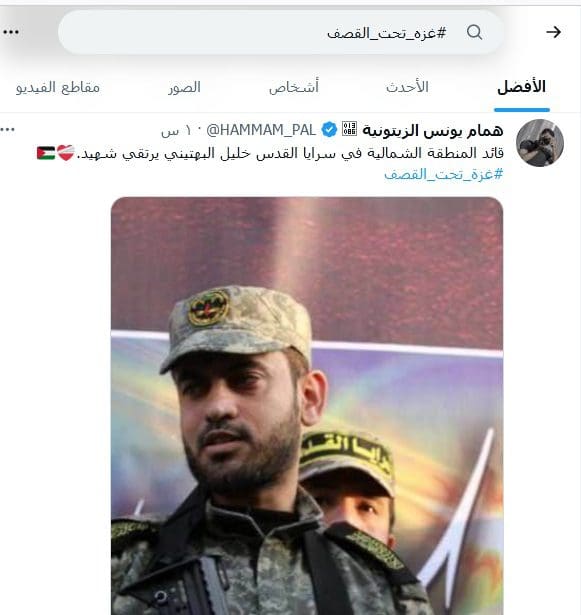The height and width of the screenshot is (615, 581).
Task: Switch to the الأحدث tab
Action: click(407, 87)
